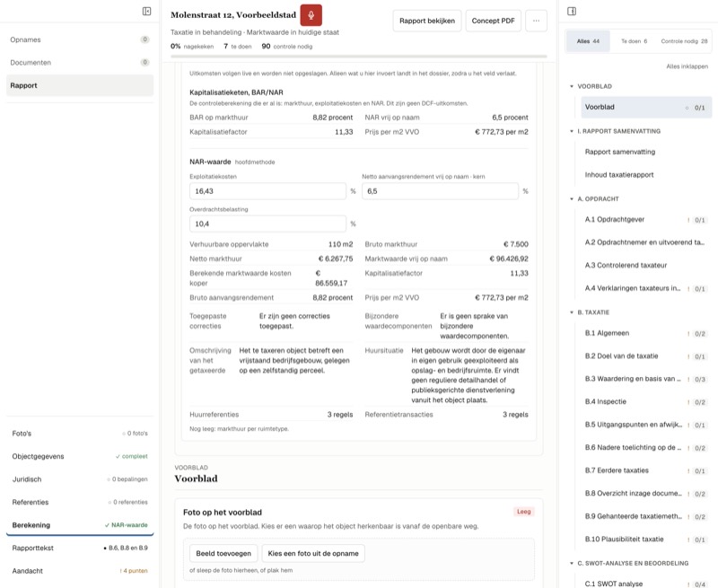The image size is (718, 588).
Task: Switch to the Te doen filter tab
Action: [x=635, y=41]
